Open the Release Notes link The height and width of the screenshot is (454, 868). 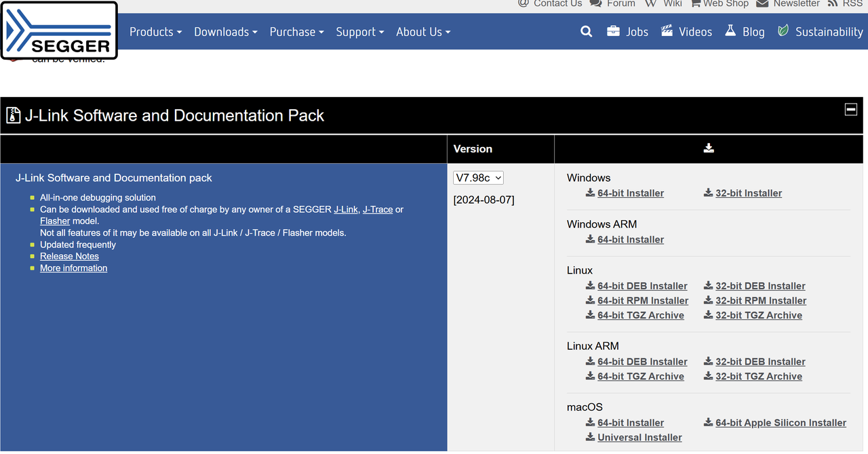69,256
